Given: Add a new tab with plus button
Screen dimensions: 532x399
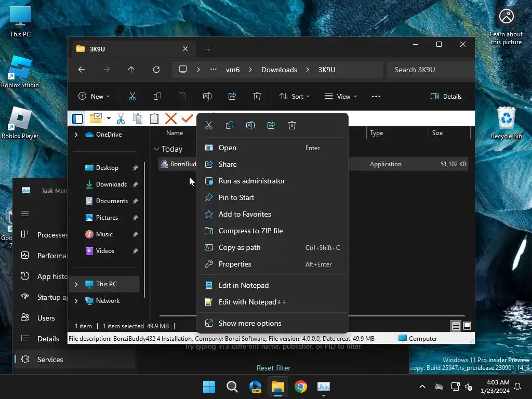Looking at the screenshot, I should tap(208, 49).
